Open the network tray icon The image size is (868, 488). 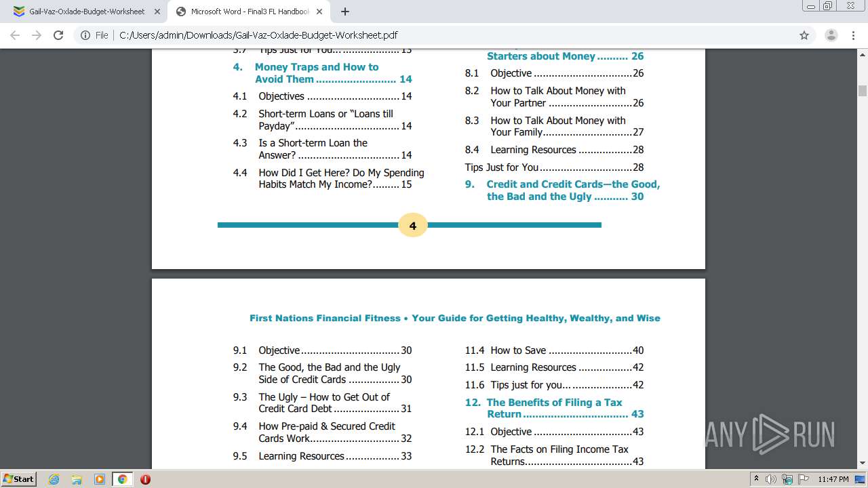pyautogui.click(x=787, y=479)
